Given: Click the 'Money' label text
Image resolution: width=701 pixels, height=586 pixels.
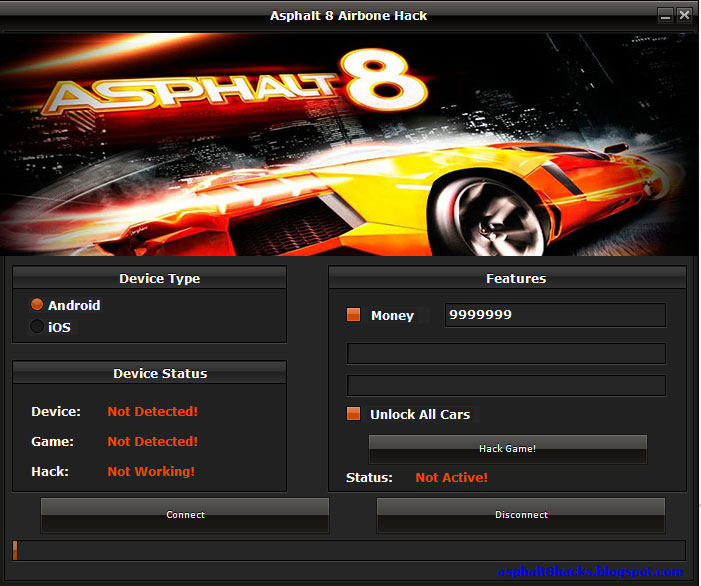Looking at the screenshot, I should tap(393, 316).
